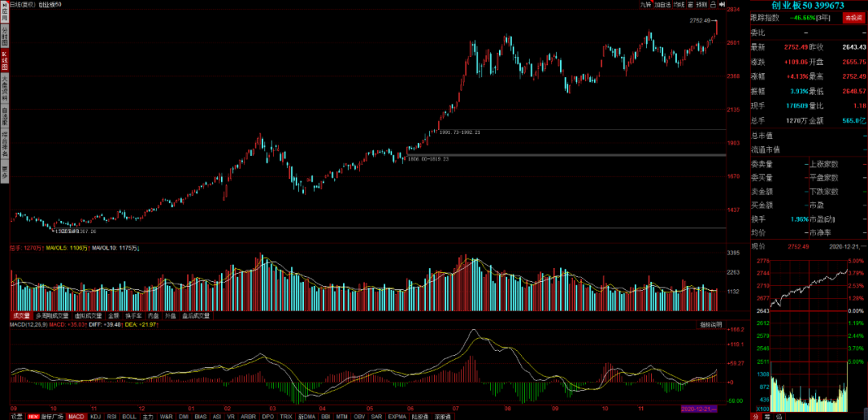Image resolution: width=868 pixels, height=420 pixels.
Task: Click the 2752.49 high price label
Action: point(700,20)
